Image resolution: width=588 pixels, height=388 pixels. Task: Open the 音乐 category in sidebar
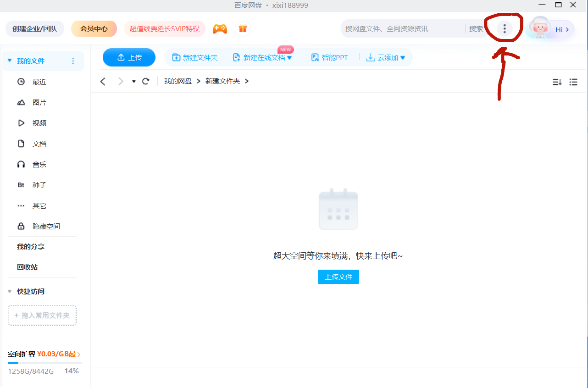(x=39, y=164)
